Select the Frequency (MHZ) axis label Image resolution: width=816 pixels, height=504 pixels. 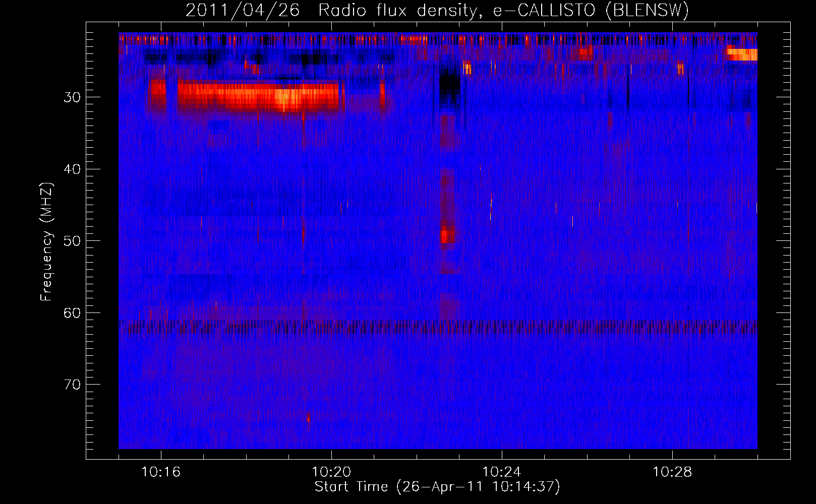click(46, 241)
